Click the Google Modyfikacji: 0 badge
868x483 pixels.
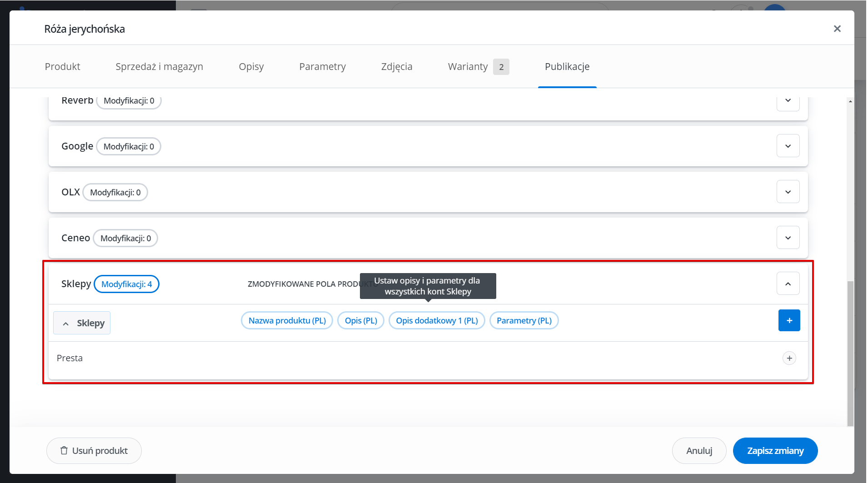coord(129,146)
